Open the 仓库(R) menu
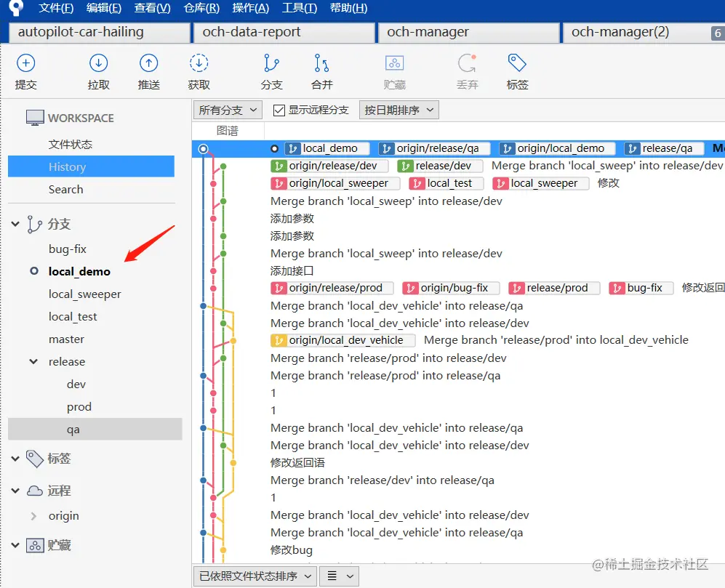Image resolution: width=725 pixels, height=588 pixels. pos(201,8)
